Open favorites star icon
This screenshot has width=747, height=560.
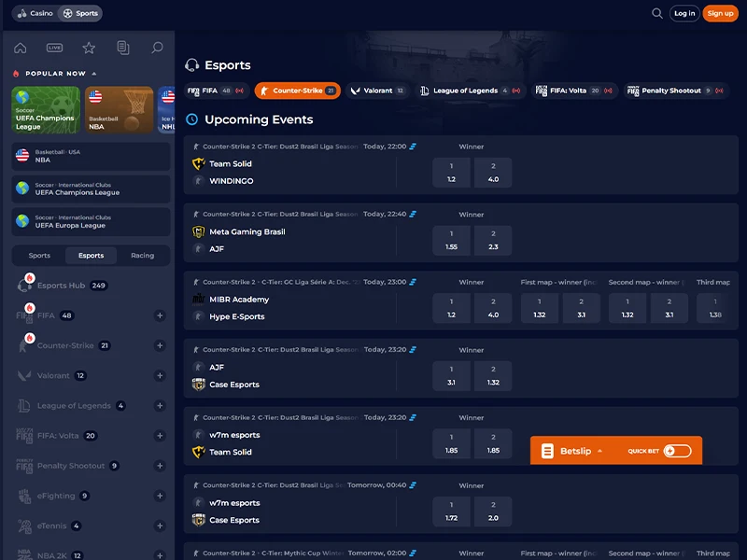click(89, 48)
